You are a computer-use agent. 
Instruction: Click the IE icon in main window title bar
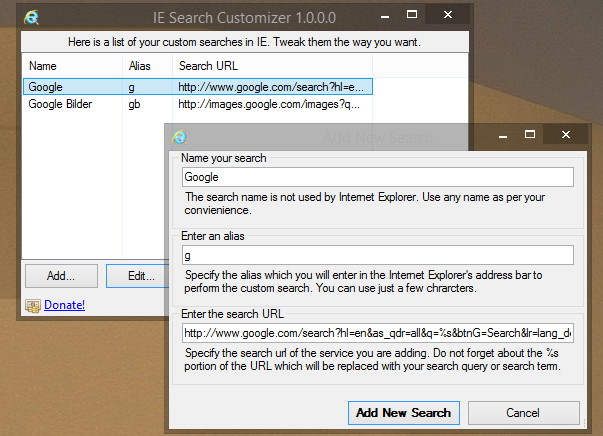click(31, 17)
